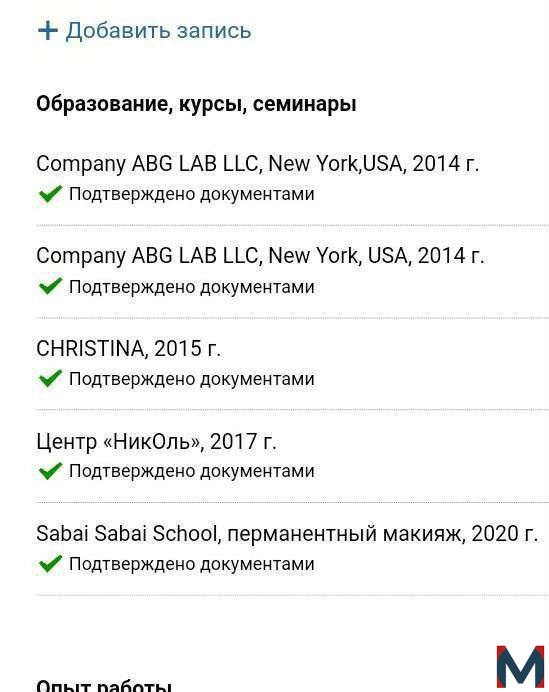This screenshot has height=692, width=549.
Task: Click Подтверждено документами under Sabai Sabai School
Action: pyautogui.click(x=192, y=564)
